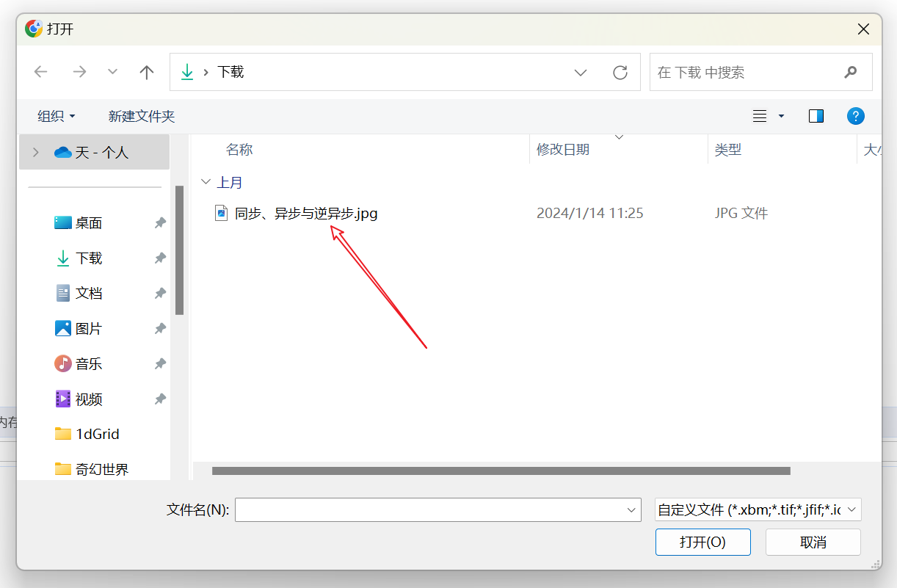The width and height of the screenshot is (897, 588).
Task: Click the 在 下载 中搜索 search box
Action: point(761,72)
